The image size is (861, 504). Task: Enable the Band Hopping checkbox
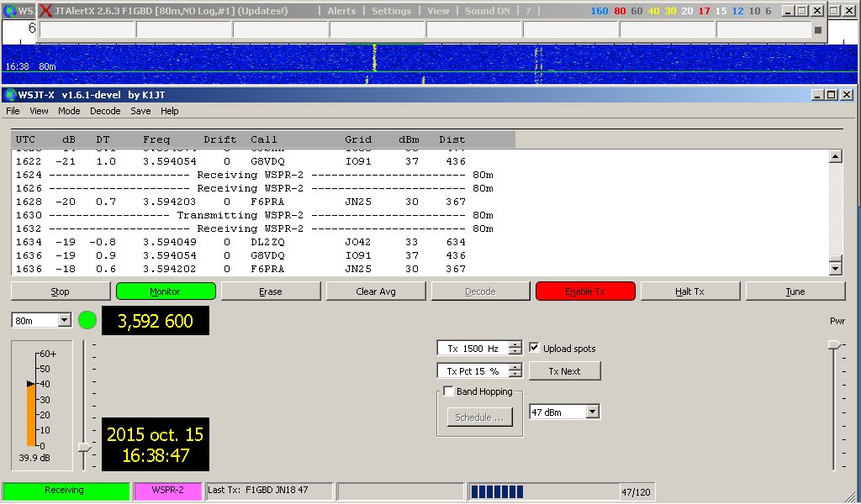(x=449, y=391)
